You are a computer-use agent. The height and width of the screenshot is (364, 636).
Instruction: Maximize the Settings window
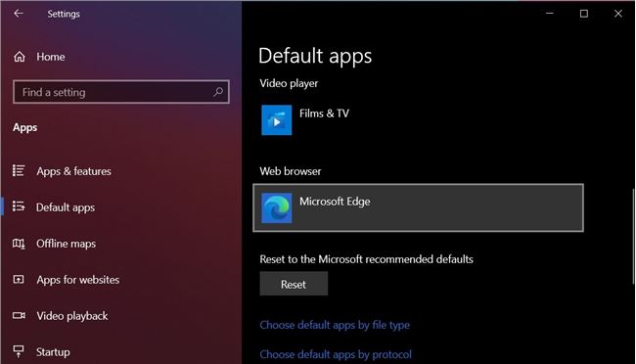point(584,14)
